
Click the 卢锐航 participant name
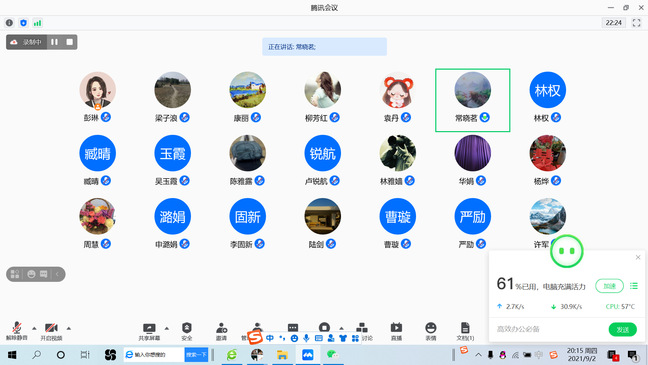coord(316,181)
